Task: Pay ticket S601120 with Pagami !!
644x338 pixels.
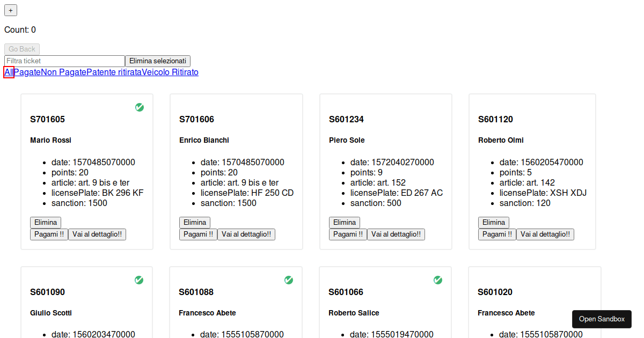Action: pyautogui.click(x=497, y=234)
